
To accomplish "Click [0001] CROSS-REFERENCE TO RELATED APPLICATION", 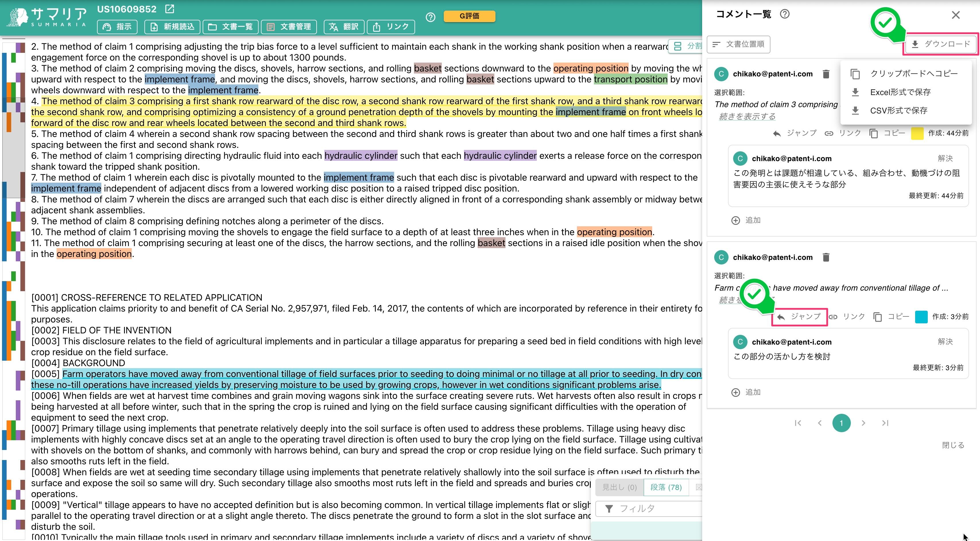I will pyautogui.click(x=147, y=297).
